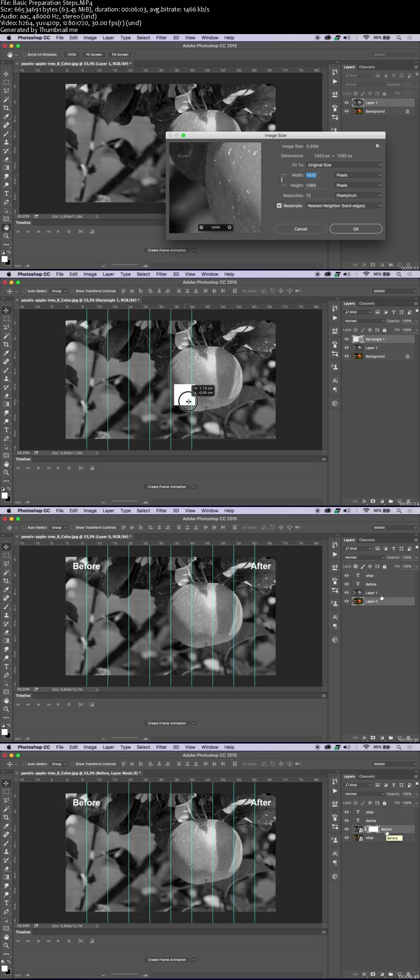Open Timeline panel menu in 00:03:36 frame
Screen dimensions: 420x980
pos(324,696)
